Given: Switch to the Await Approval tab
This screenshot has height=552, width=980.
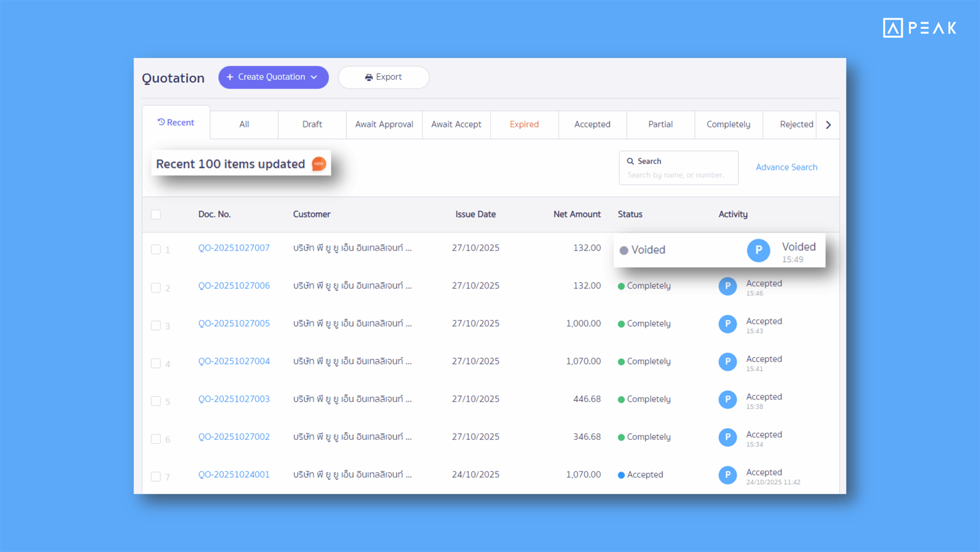Looking at the screenshot, I should click(384, 124).
